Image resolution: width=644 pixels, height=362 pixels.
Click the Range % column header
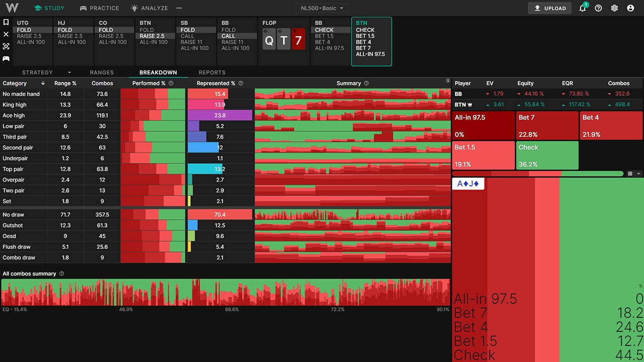(x=65, y=83)
